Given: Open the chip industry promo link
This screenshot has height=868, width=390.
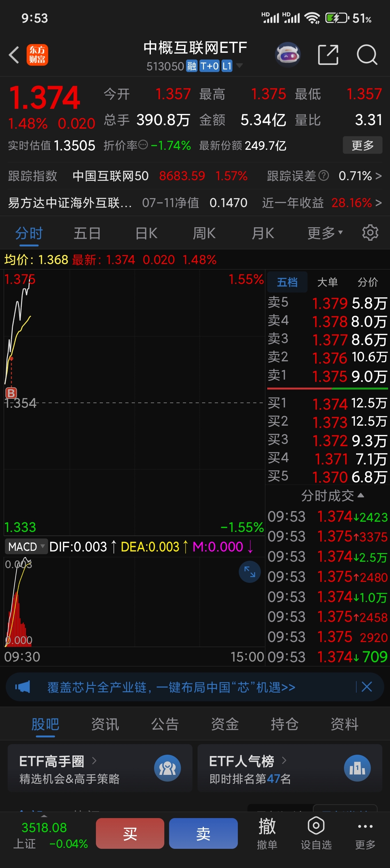Looking at the screenshot, I should [171, 687].
